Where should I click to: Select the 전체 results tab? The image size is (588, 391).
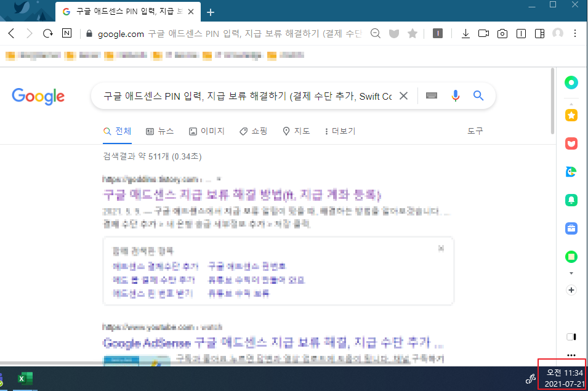tap(117, 131)
